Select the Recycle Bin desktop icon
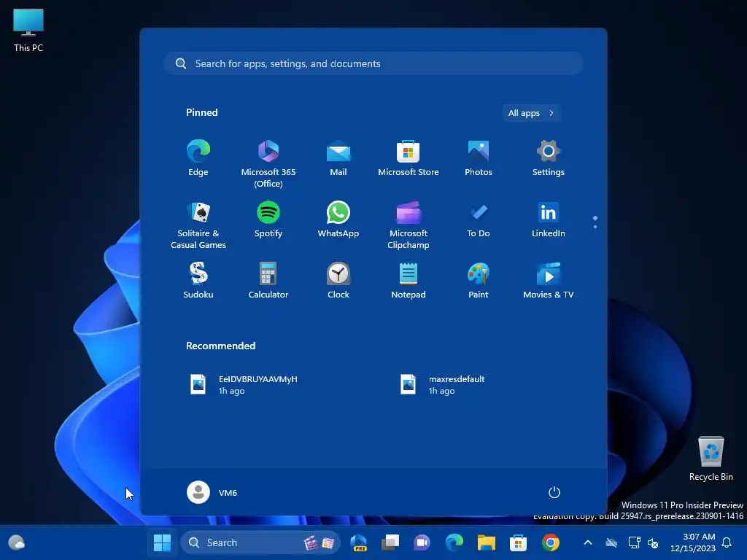The width and height of the screenshot is (747, 560). (711, 459)
